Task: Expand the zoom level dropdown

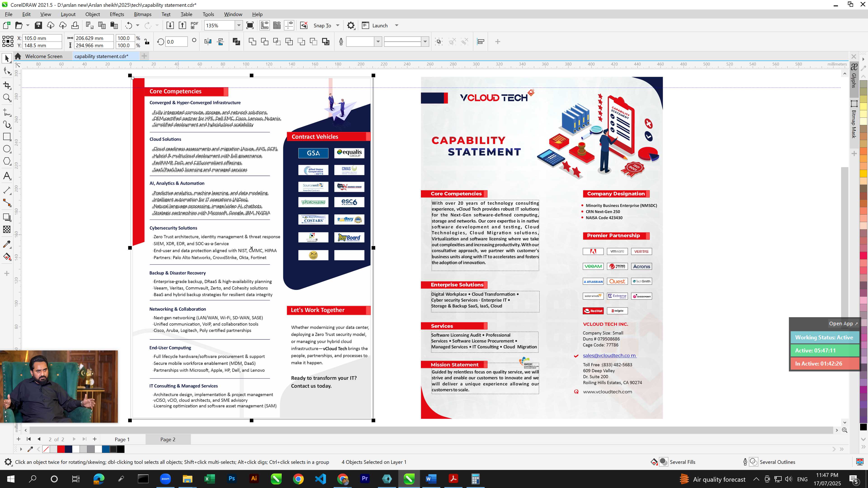Action: click(239, 25)
